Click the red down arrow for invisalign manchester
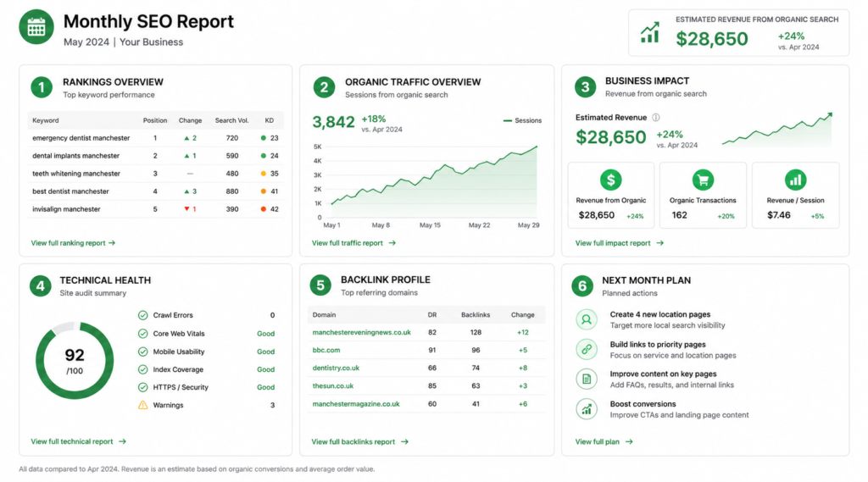Image resolution: width=868 pixels, height=482 pixels. tap(186, 209)
